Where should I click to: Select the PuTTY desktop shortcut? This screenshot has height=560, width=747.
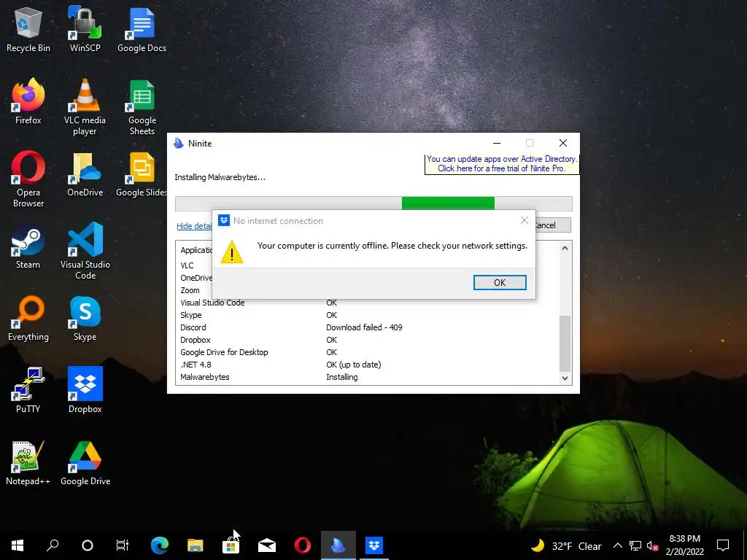pos(28,391)
